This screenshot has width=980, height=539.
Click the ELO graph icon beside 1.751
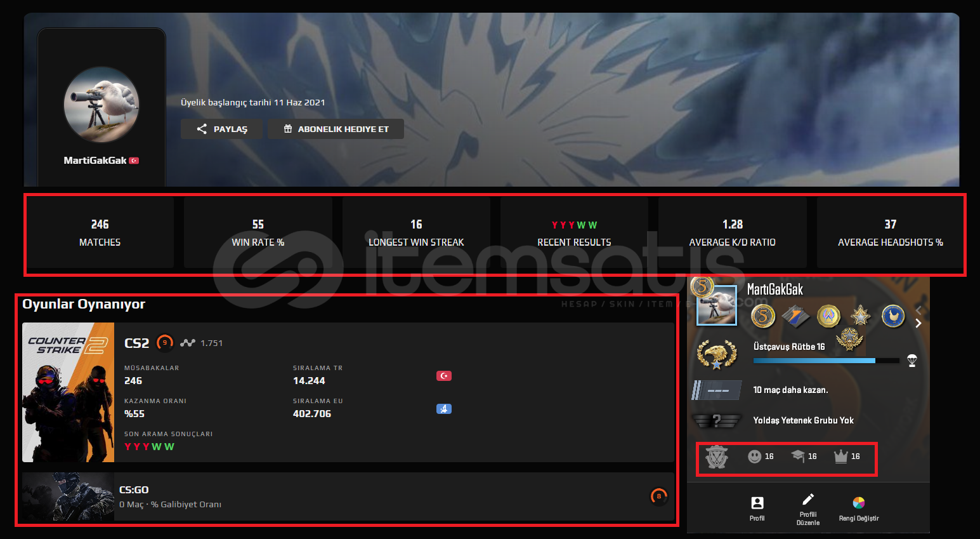(187, 343)
